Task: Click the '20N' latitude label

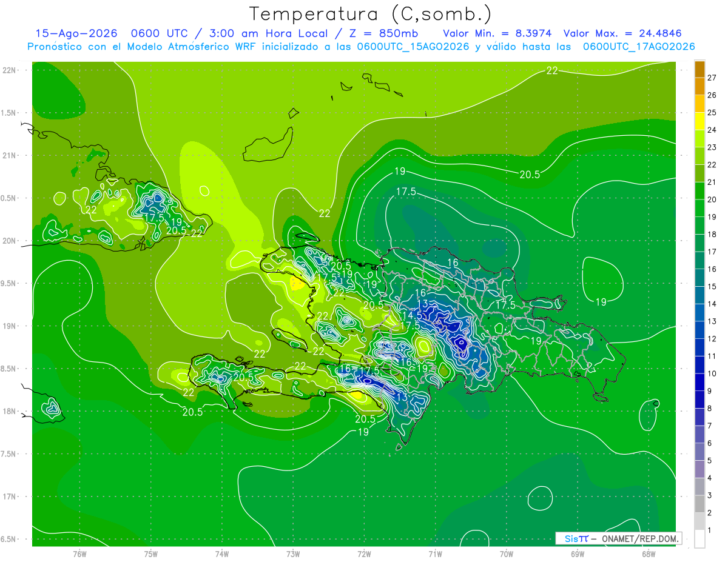Action: pos(9,241)
